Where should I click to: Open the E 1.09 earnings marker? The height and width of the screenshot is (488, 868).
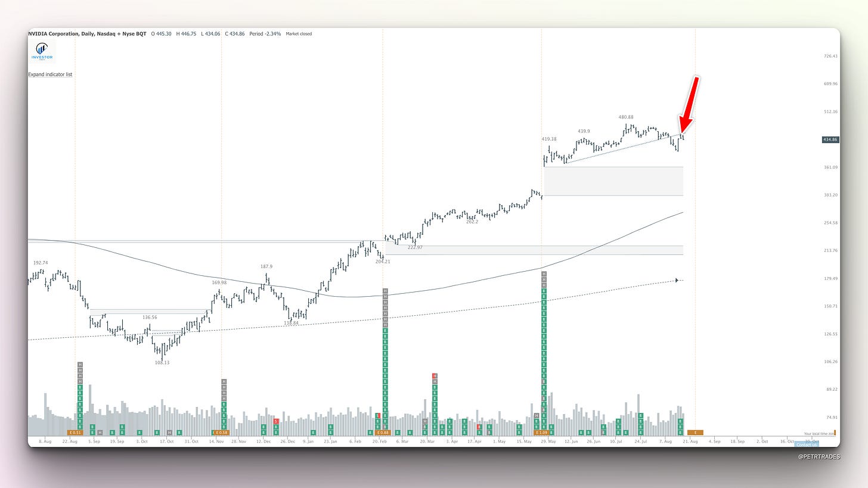pyautogui.click(x=541, y=433)
